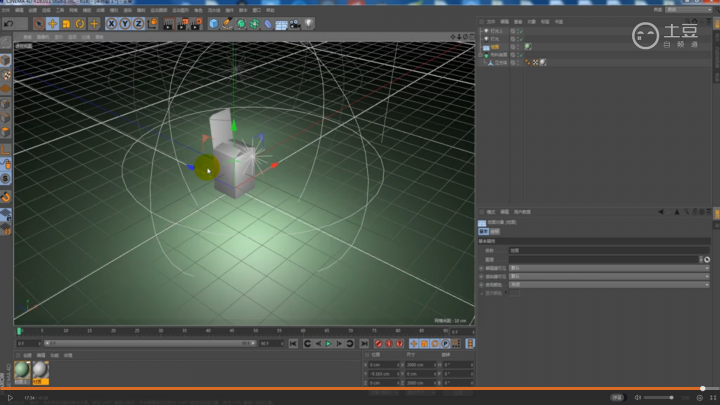Viewport: 720px width, 405px height.
Task: Select the Move tool in the toolbar
Action: 52,23
